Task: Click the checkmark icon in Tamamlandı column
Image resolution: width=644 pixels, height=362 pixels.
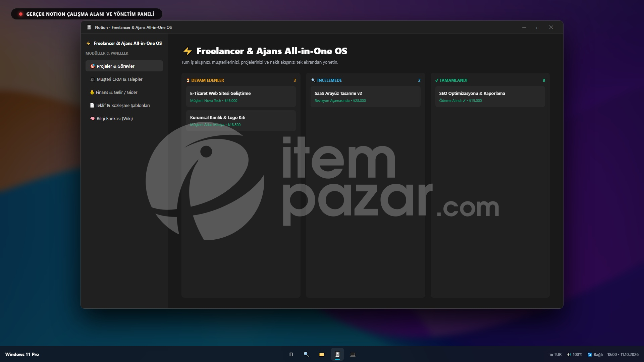Action: point(437,80)
